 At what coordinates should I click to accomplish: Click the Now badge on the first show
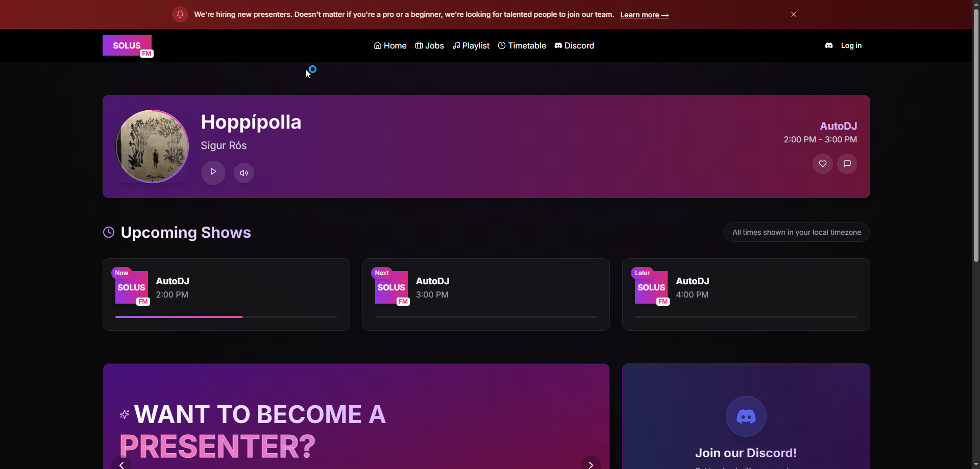pos(121,273)
